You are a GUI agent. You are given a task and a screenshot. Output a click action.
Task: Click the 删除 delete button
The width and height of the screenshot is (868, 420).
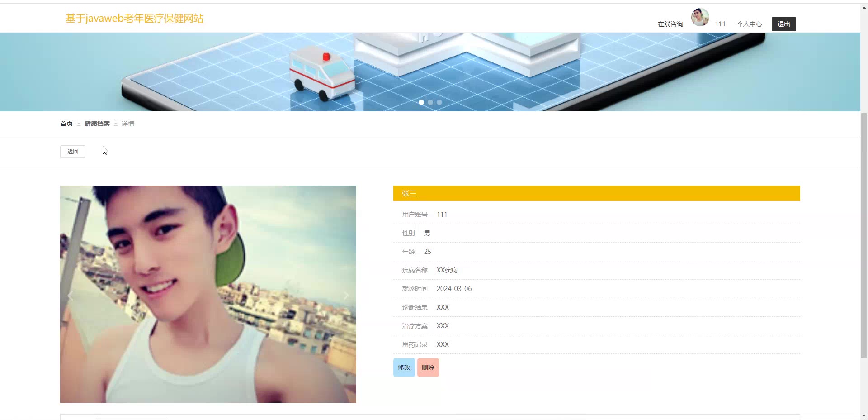point(428,367)
